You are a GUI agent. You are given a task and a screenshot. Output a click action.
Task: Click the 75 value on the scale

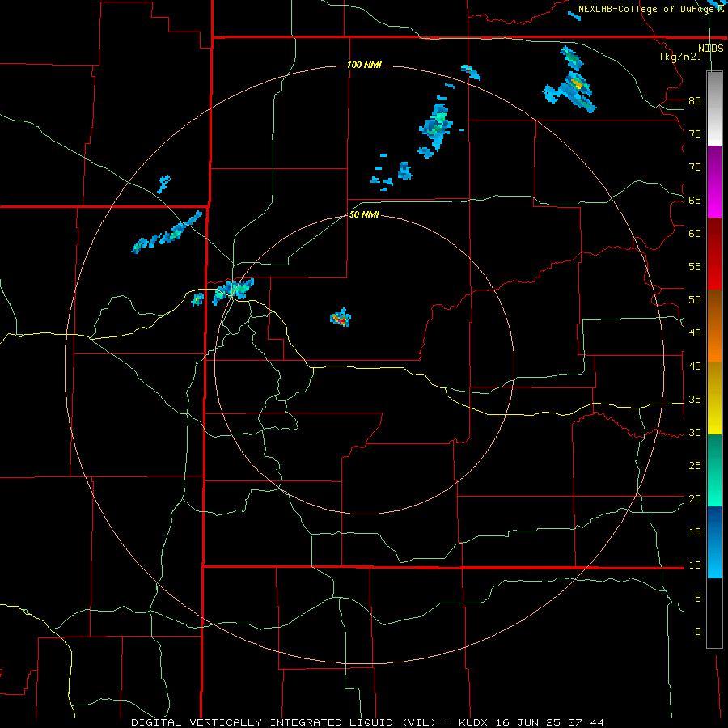(695, 133)
